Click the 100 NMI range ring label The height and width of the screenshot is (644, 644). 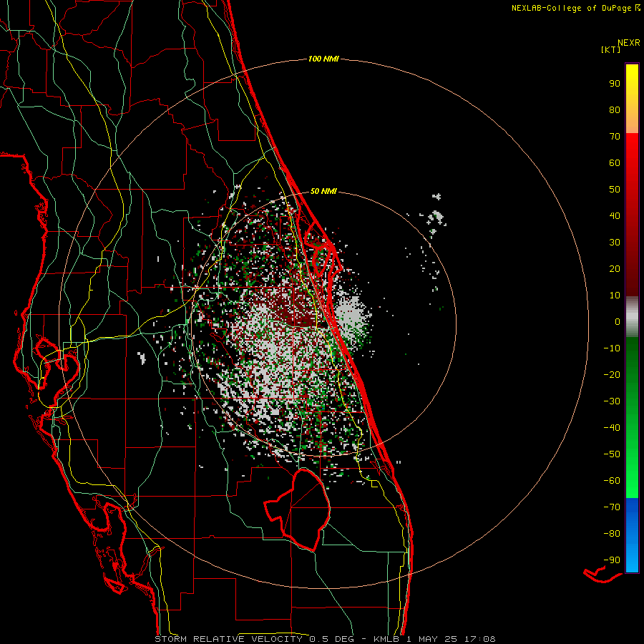[x=323, y=59]
